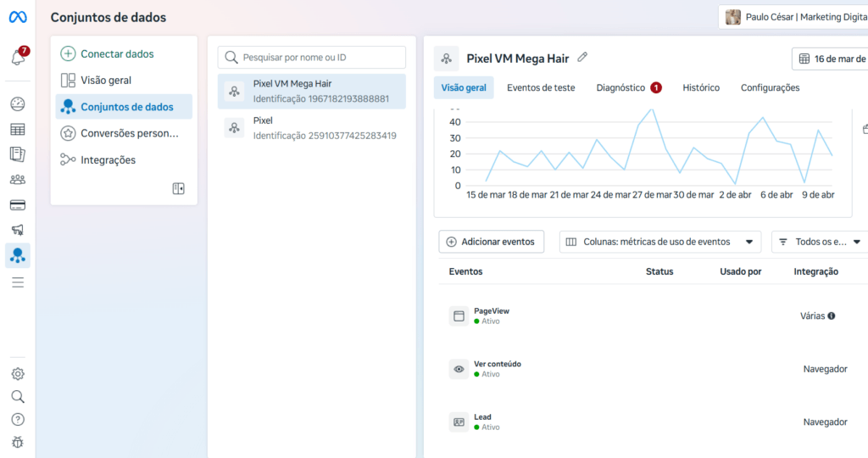This screenshot has height=458, width=868.
Task: Open the reports document icon in left rail
Action: [18, 154]
